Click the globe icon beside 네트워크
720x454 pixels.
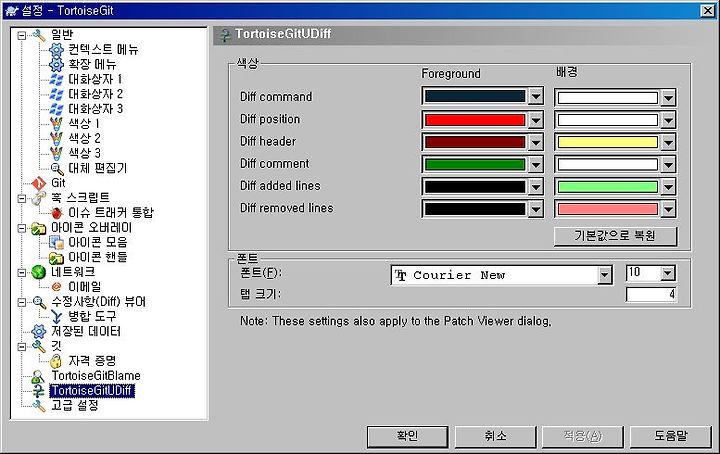click(39, 272)
